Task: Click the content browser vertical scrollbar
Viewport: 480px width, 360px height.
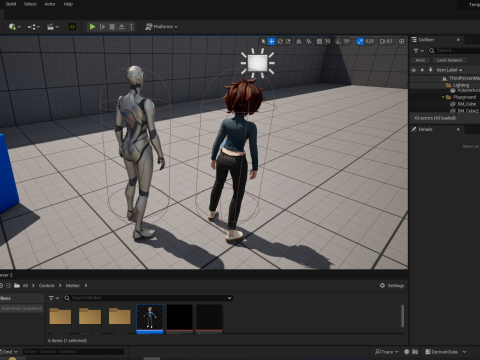Action: coord(402,316)
